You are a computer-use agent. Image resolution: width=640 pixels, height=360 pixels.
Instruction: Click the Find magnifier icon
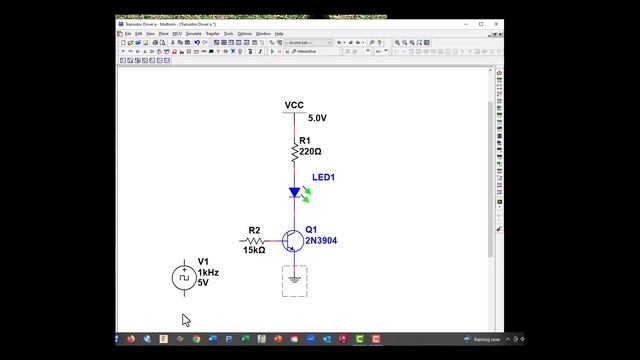click(371, 42)
